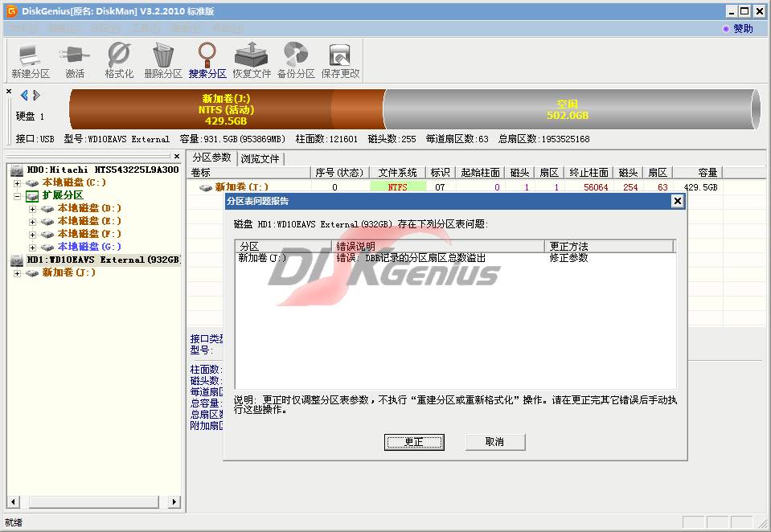Select the 新加卷(J:) error row in the dialog
771x532 pixels.
455,258
